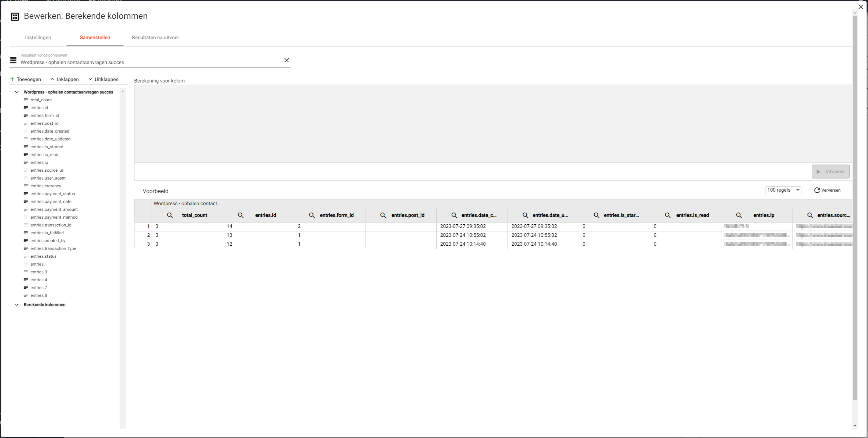Click search icon in entries.is_read column header
Image resolution: width=868 pixels, height=438 pixels.
click(x=668, y=215)
